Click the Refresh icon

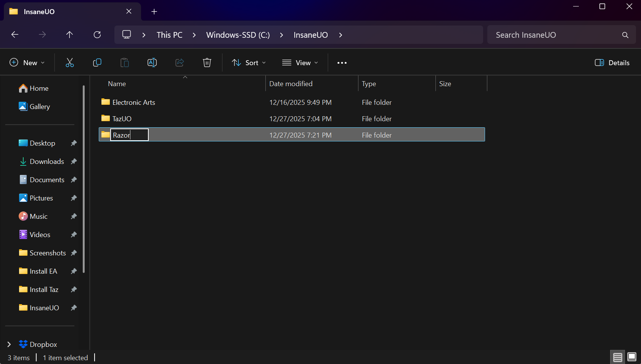click(x=97, y=35)
